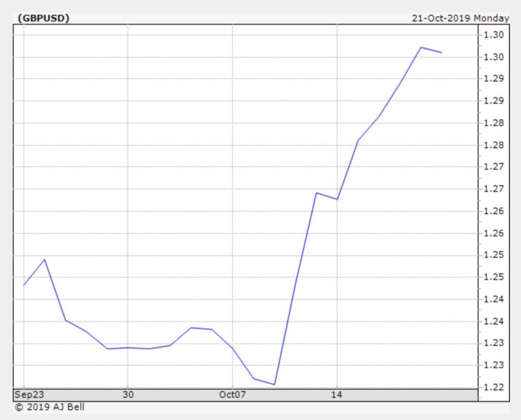This screenshot has height=420, width=521.
Task: Click the 21-Oct-2019 Monday date label
Action: click(x=460, y=18)
